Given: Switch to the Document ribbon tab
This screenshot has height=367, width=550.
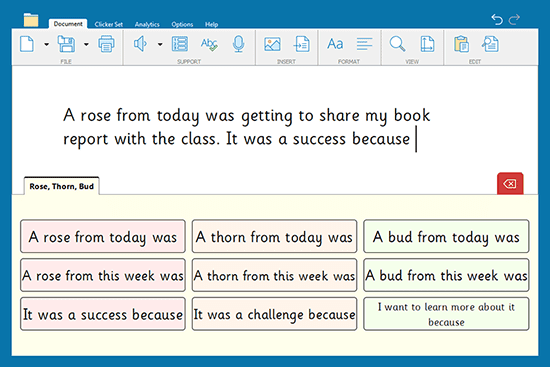Looking at the screenshot, I should pos(68,24).
